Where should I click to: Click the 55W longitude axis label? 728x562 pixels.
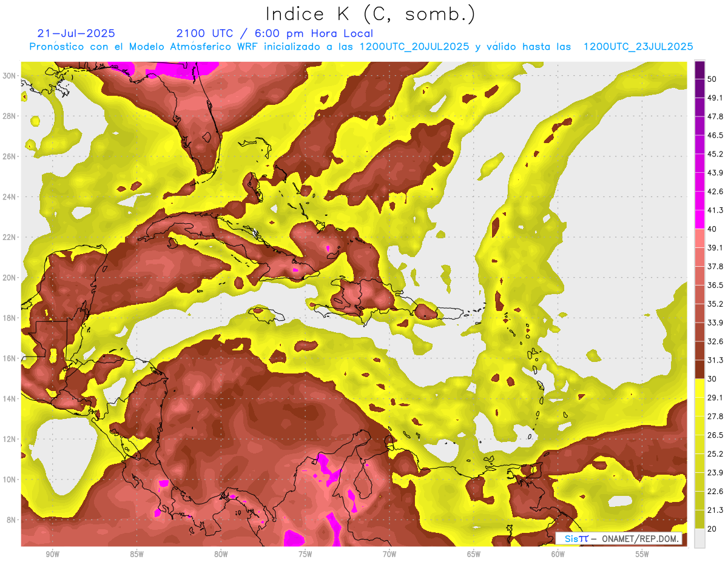pyautogui.click(x=642, y=554)
